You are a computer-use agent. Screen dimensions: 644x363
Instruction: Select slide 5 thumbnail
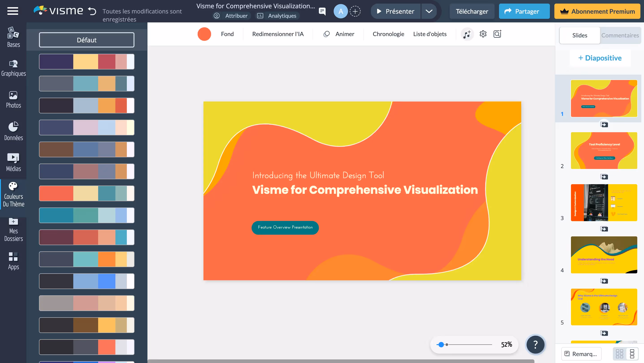coord(604,307)
